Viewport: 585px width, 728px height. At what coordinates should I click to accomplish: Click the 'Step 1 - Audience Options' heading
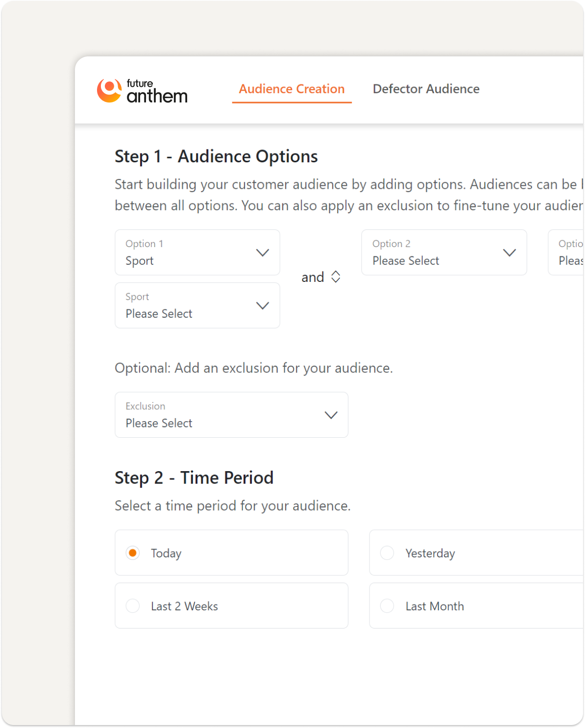point(216,156)
